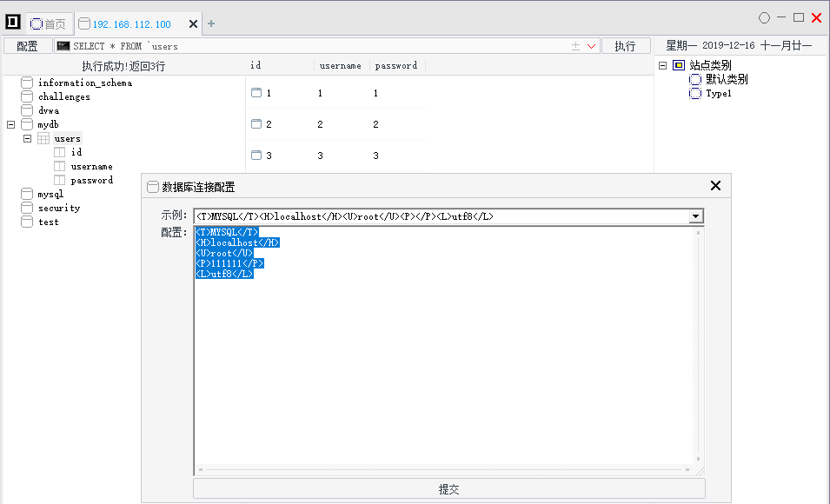830x504 pixels.
Task: Add a new tab with plus button
Action: (x=211, y=23)
